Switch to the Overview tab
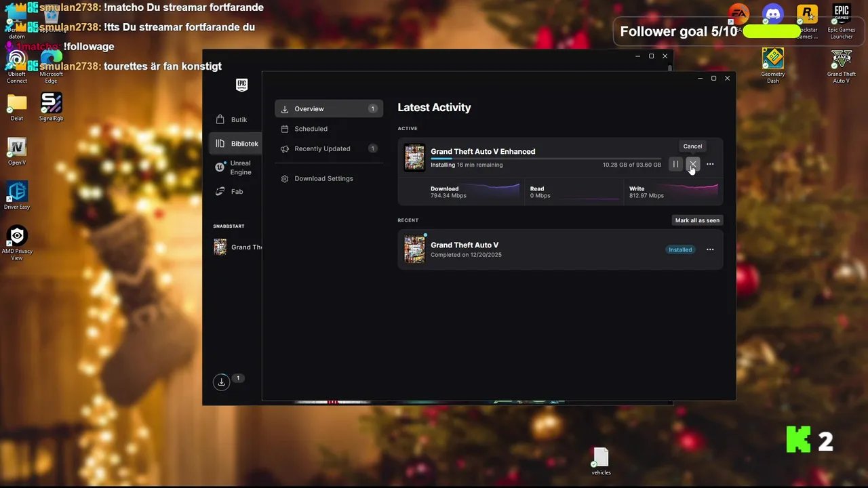 click(x=329, y=108)
